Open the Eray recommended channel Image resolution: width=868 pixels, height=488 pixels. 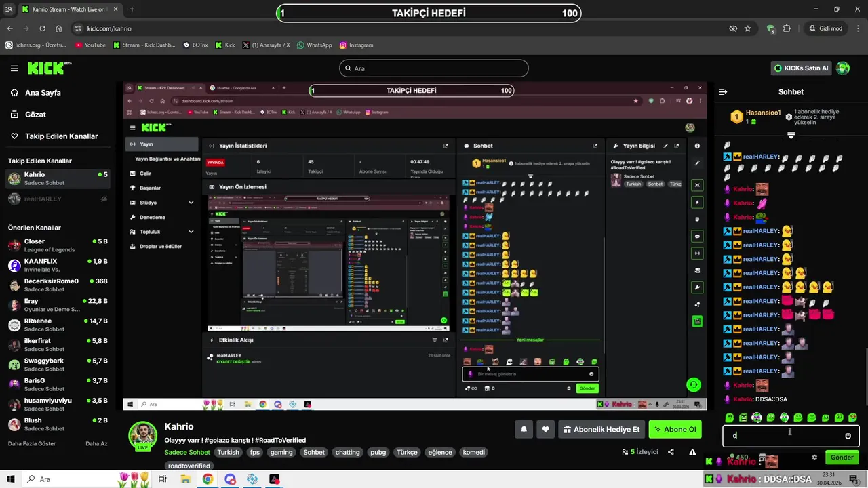(57, 305)
